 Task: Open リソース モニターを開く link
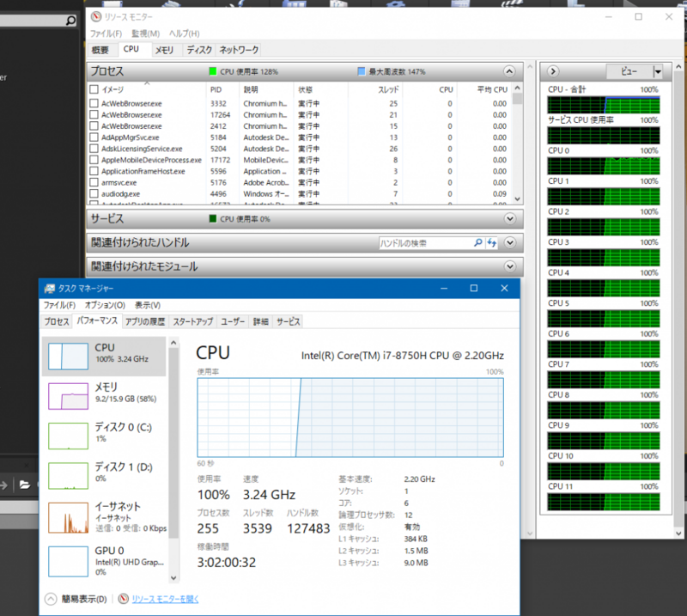tap(165, 599)
